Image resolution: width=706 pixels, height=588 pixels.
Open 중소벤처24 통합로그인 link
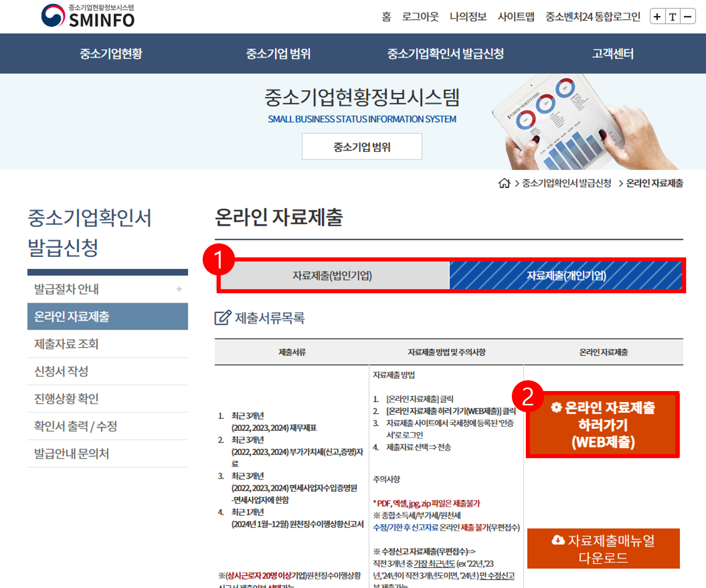pyautogui.click(x=592, y=16)
